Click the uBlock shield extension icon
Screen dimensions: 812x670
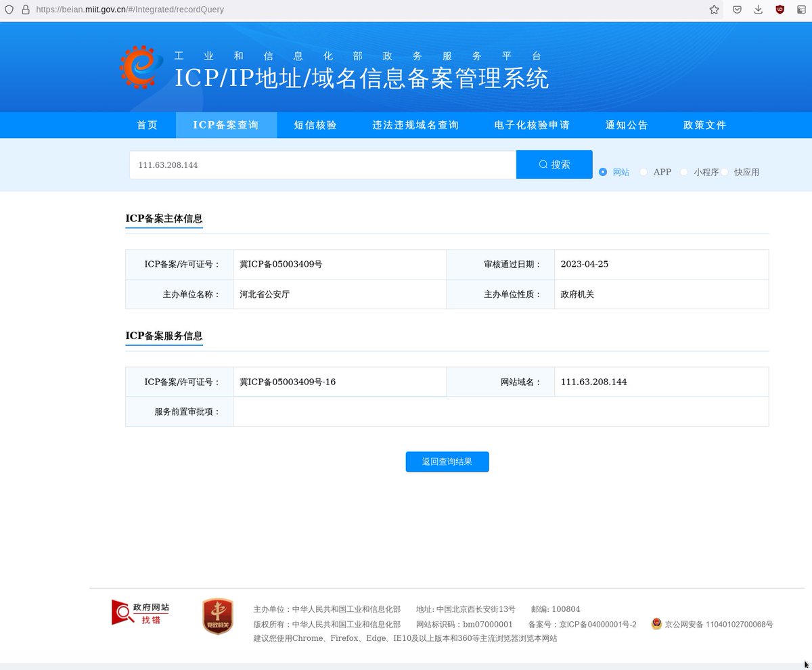[780, 10]
